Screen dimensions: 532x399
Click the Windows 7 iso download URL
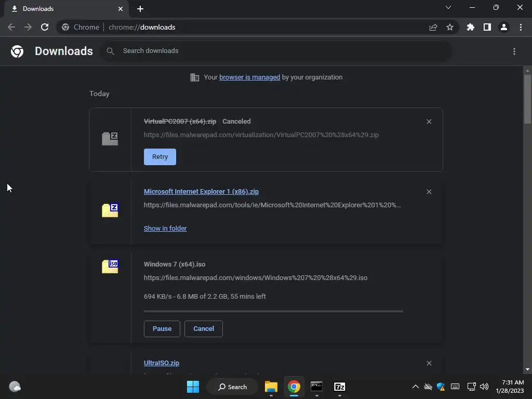tap(256, 278)
